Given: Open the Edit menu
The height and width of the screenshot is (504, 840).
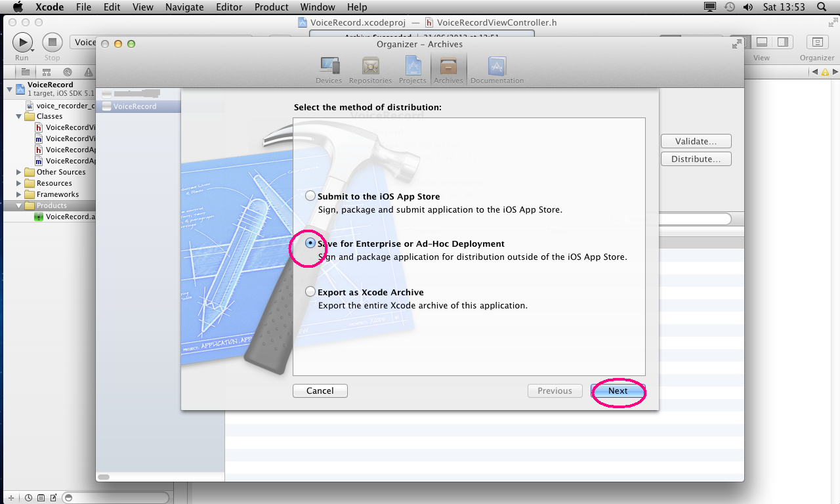Looking at the screenshot, I should pyautogui.click(x=112, y=7).
